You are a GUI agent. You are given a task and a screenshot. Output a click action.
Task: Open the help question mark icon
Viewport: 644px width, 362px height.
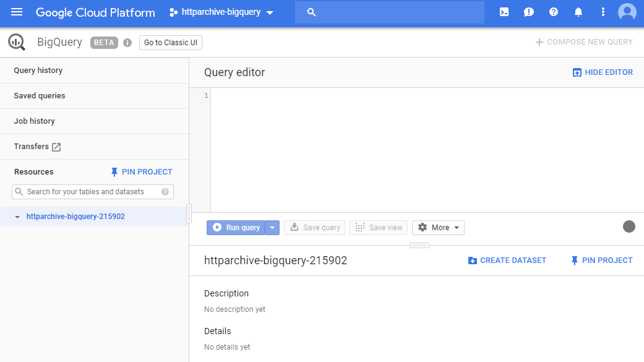point(554,12)
